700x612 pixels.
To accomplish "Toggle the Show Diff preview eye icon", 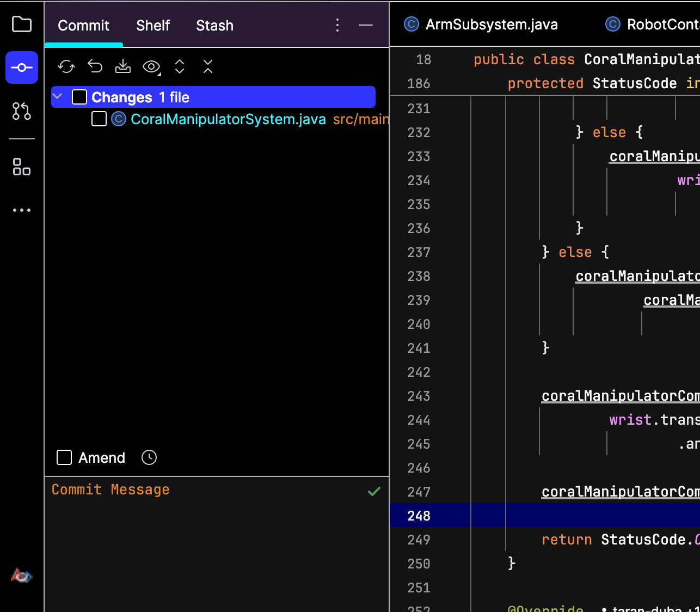I will pos(151,66).
